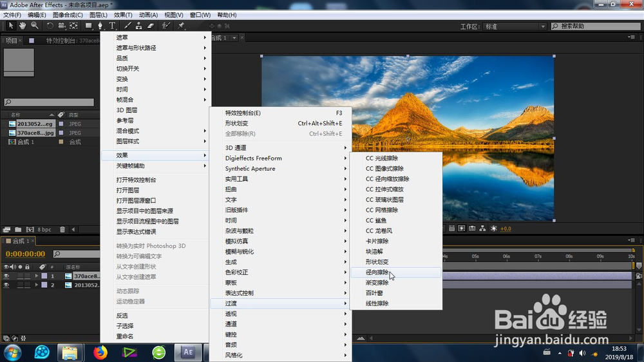This screenshot has height=362, width=644.
Task: Choose 渐变擦除 transition effect
Action: tap(396, 283)
